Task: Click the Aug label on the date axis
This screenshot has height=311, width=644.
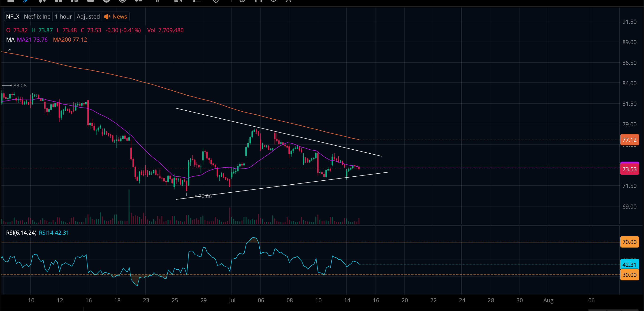Action: pyautogui.click(x=548, y=300)
